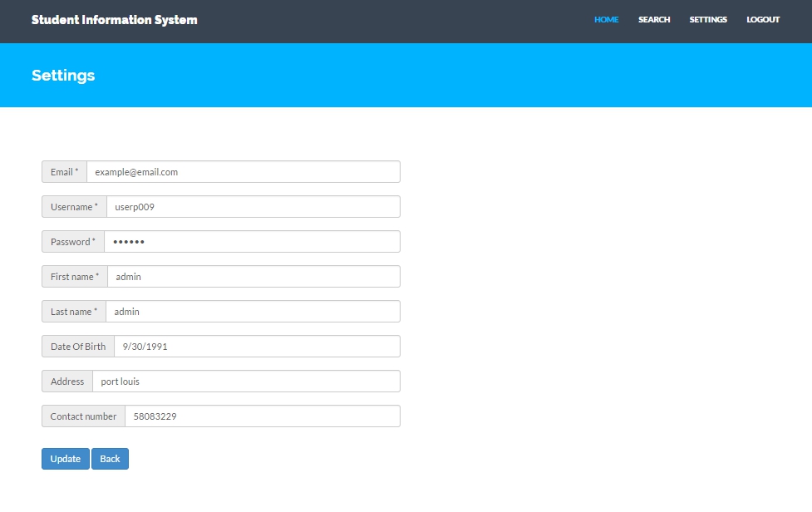
Task: Click the Student Information System title
Action: 114,19
